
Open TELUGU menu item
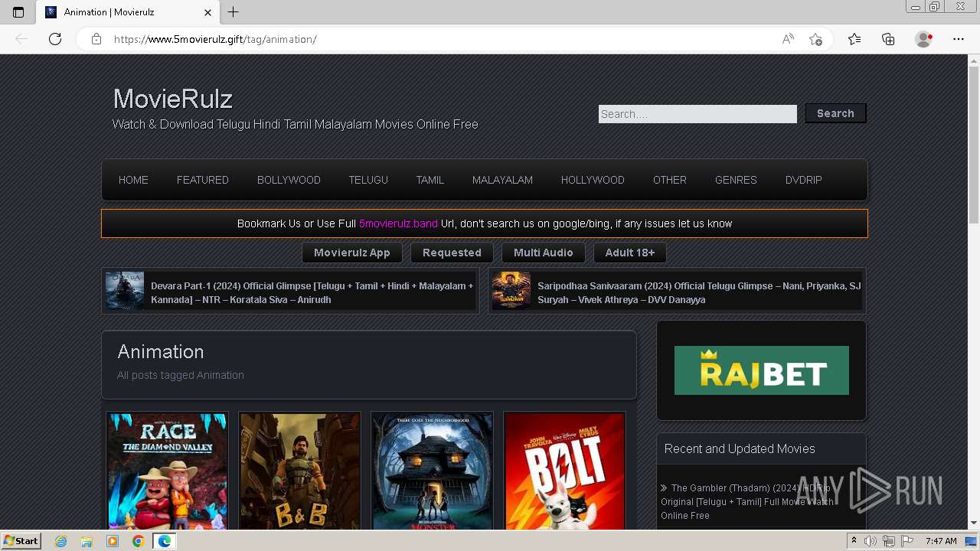click(x=368, y=180)
